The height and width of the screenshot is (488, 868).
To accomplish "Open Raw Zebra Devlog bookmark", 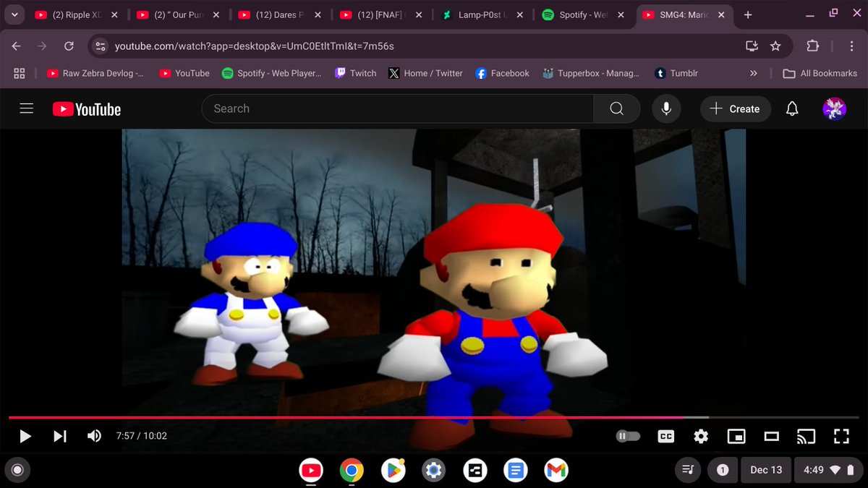I will coord(95,73).
